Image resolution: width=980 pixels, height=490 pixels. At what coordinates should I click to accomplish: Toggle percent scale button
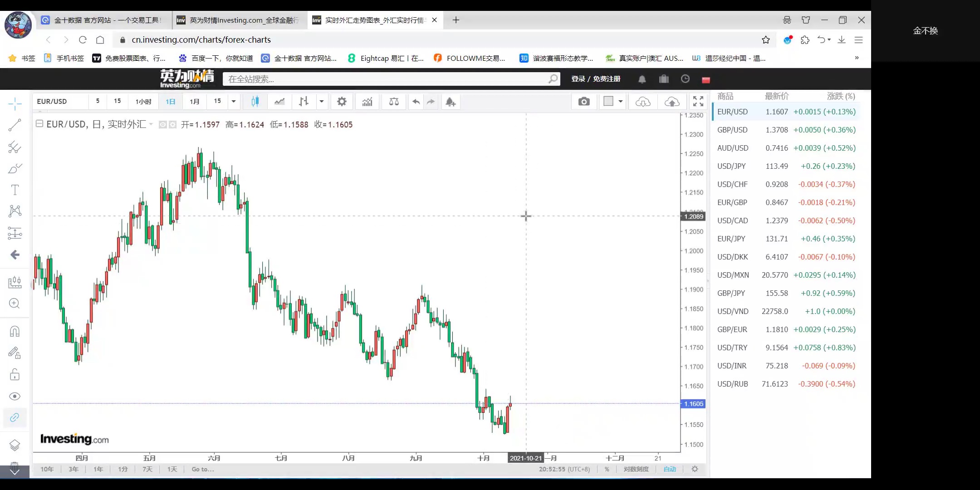[x=607, y=469]
